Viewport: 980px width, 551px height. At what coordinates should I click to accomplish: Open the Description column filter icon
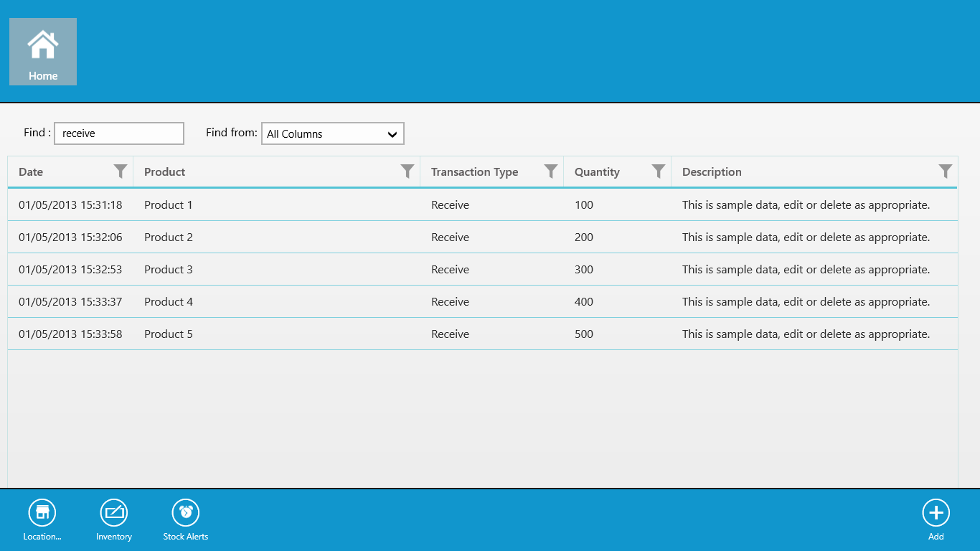tap(946, 171)
